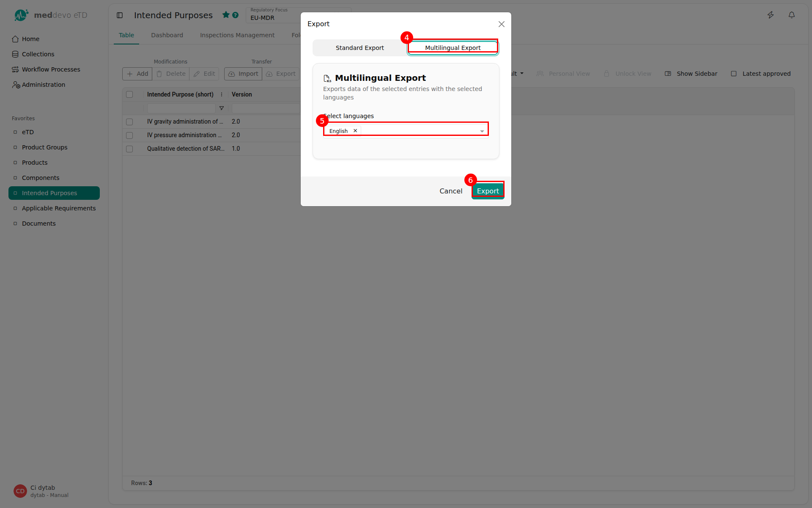The image size is (812, 508).
Task: Select the Multilingual Export tab
Action: click(453, 48)
